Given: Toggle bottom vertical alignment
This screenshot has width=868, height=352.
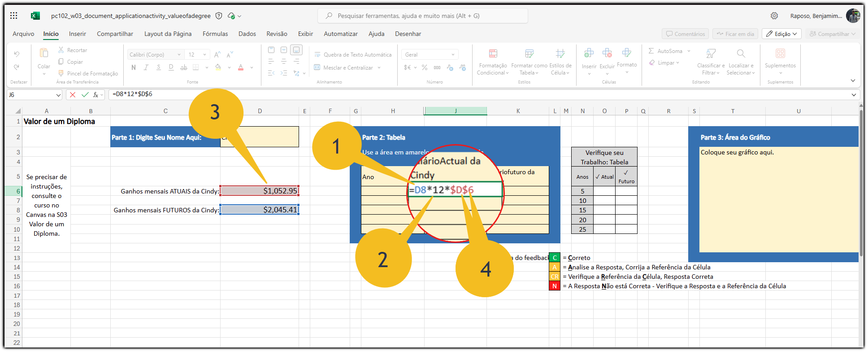Looking at the screenshot, I should tap(296, 50).
